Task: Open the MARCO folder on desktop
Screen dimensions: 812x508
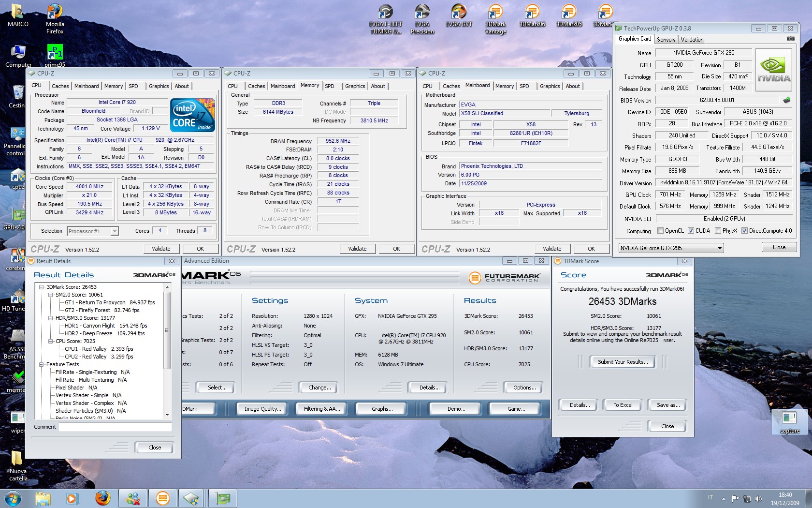Action: click(x=18, y=15)
